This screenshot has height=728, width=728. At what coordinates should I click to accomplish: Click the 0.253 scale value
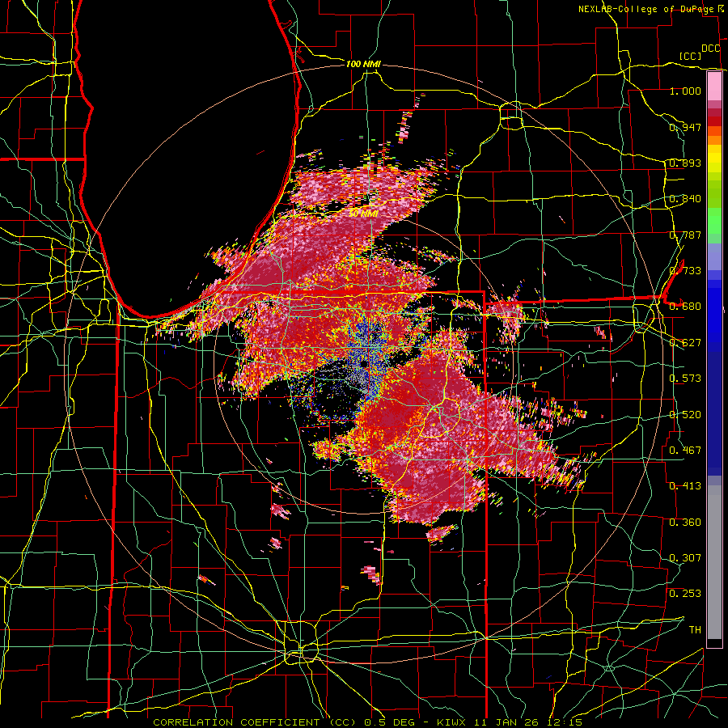pyautogui.click(x=685, y=594)
